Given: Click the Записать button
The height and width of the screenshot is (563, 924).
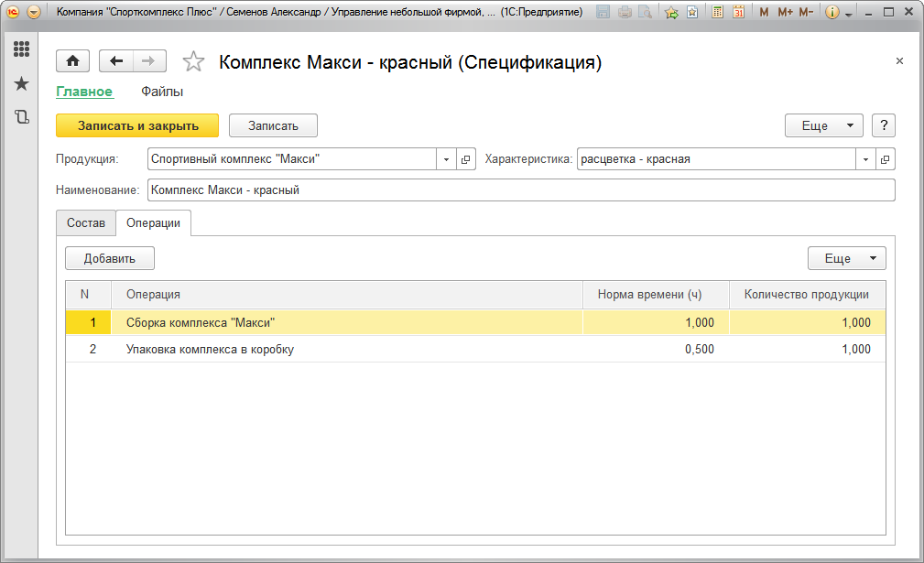Looking at the screenshot, I should click(273, 125).
